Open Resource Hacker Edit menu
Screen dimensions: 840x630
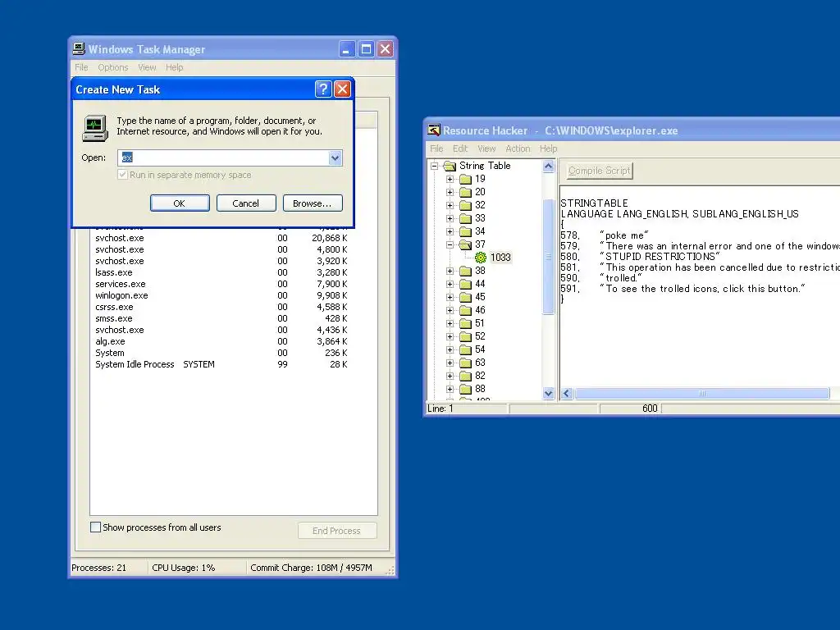(460, 148)
